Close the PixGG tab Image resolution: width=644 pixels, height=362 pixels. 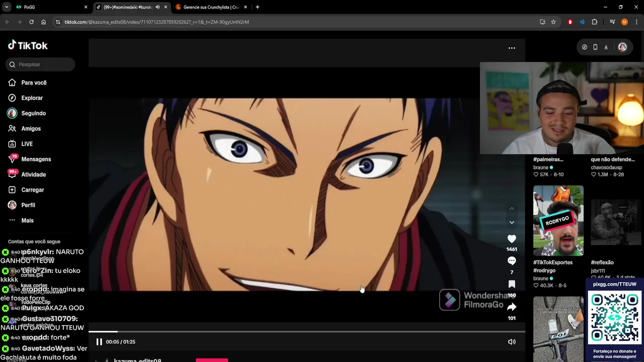86,7
